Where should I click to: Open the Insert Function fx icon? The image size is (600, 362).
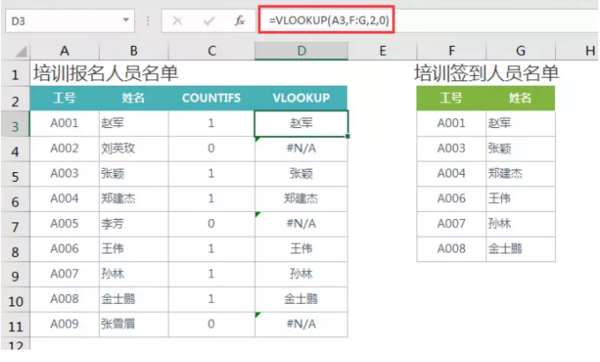point(240,20)
